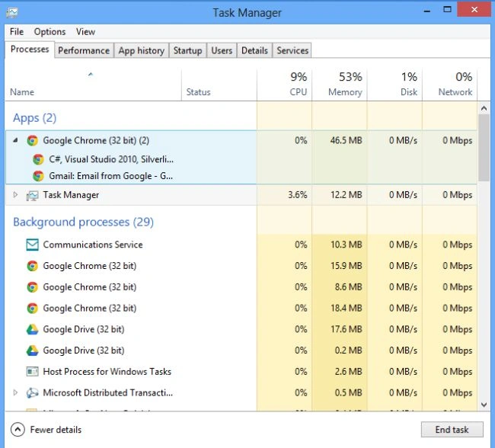495x448 pixels.
Task: Click the scrollbar down arrow in process list
Action: [484, 405]
